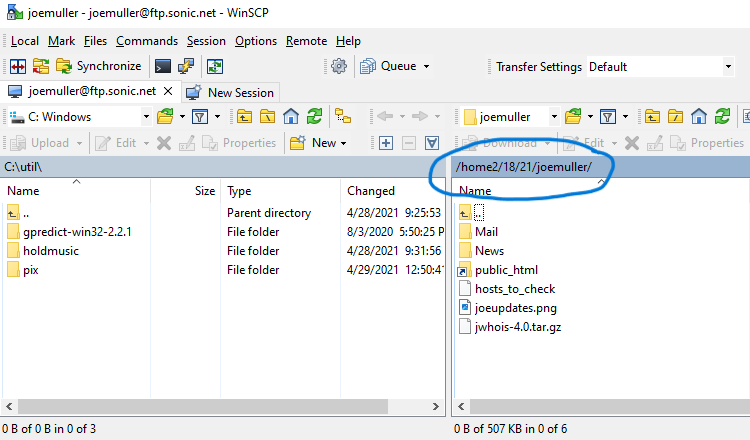Click the local horizontal scrollbar right arrow
750x440 pixels.
(x=435, y=407)
